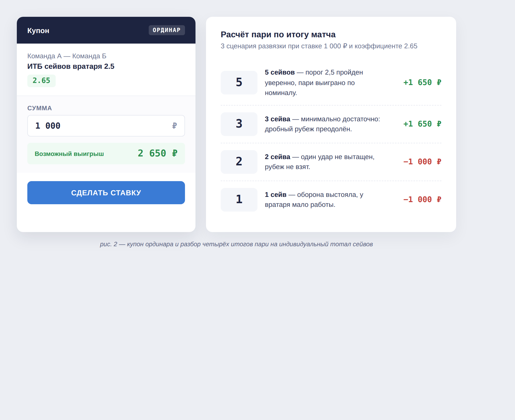Click the рис. 2 figure caption
The image size is (515, 420).
click(236, 244)
